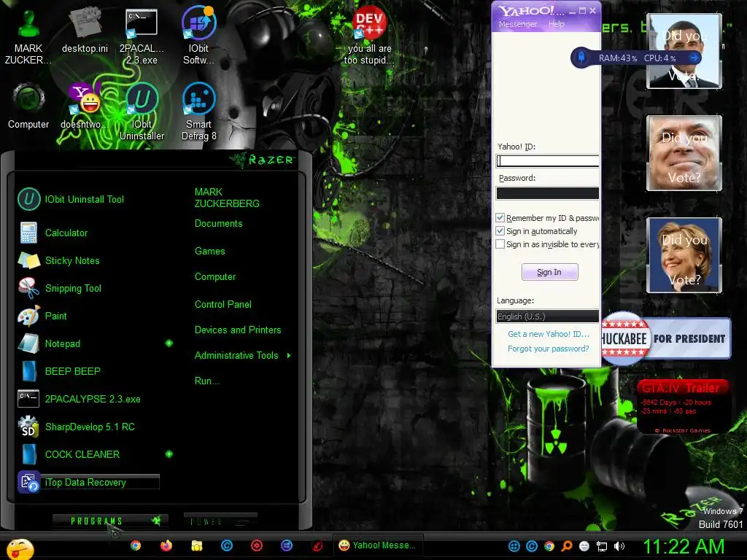The height and width of the screenshot is (560, 747).
Task: Expand the COCK CLEANER jump list dot
Action: 169,454
